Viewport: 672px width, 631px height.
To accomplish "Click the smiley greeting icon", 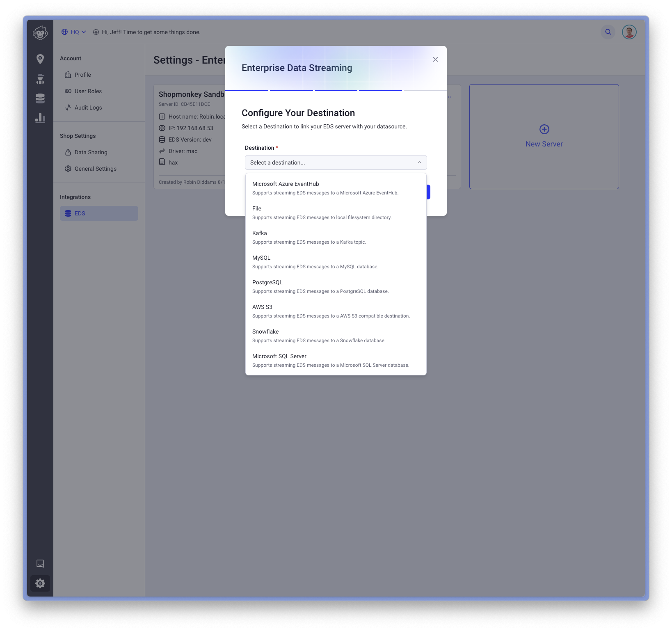I will pos(96,32).
